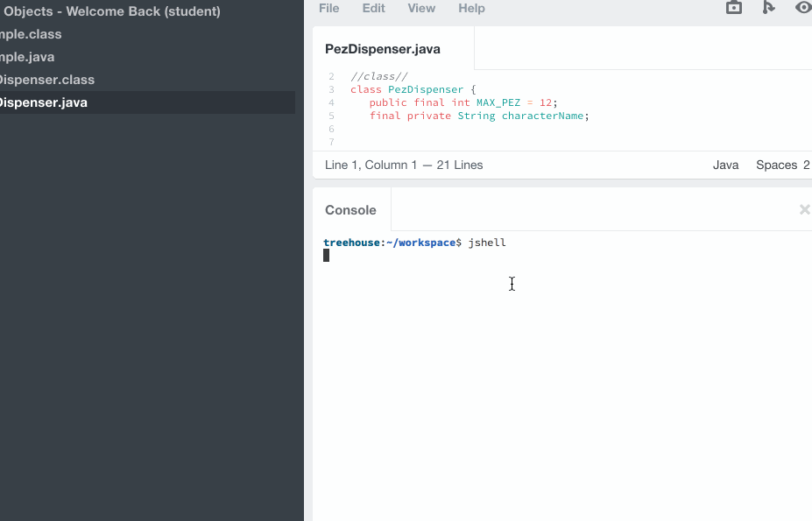Open the eye preview icon
812x521 pixels.
tap(801, 8)
